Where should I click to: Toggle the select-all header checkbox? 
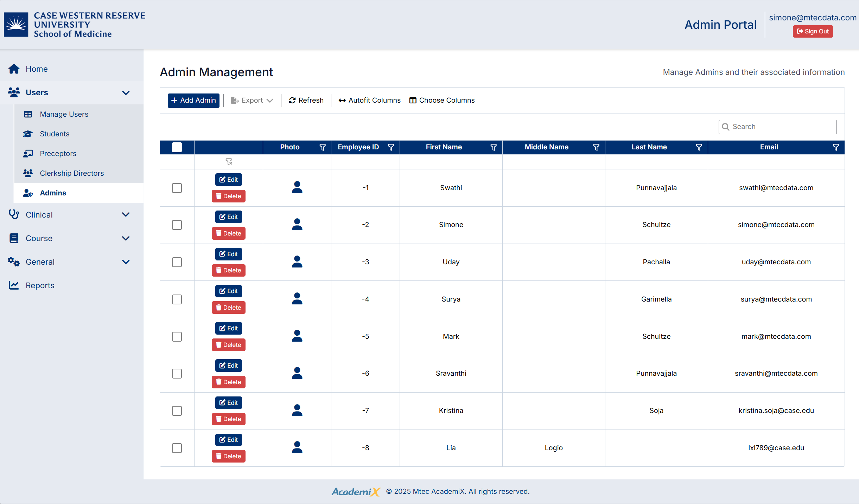[177, 147]
